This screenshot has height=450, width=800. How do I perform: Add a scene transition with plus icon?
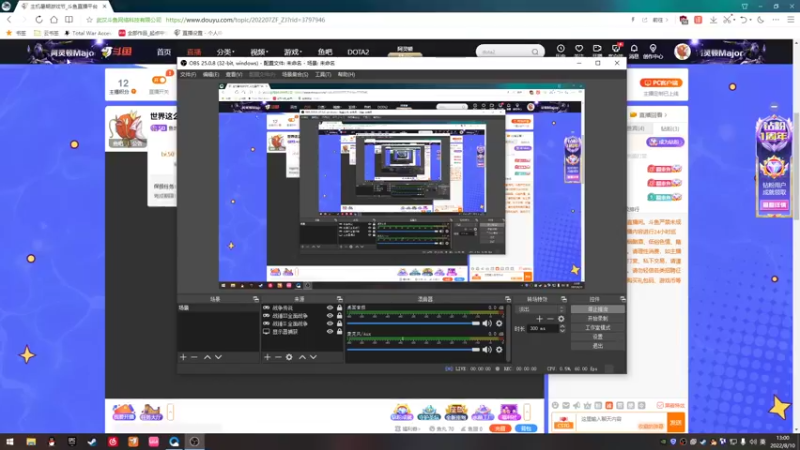coord(539,319)
